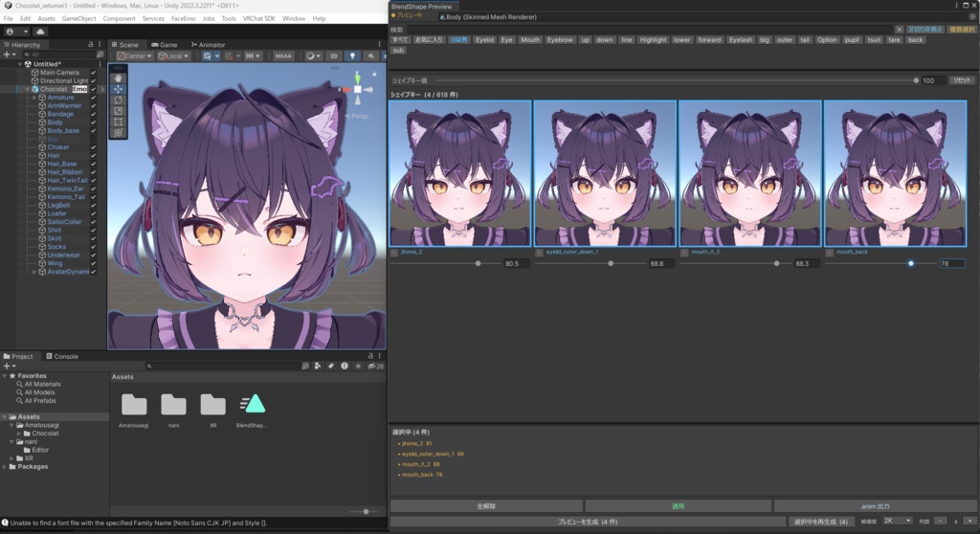This screenshot has width=980, height=534.
Task: Switch to the Console tab
Action: (x=62, y=356)
